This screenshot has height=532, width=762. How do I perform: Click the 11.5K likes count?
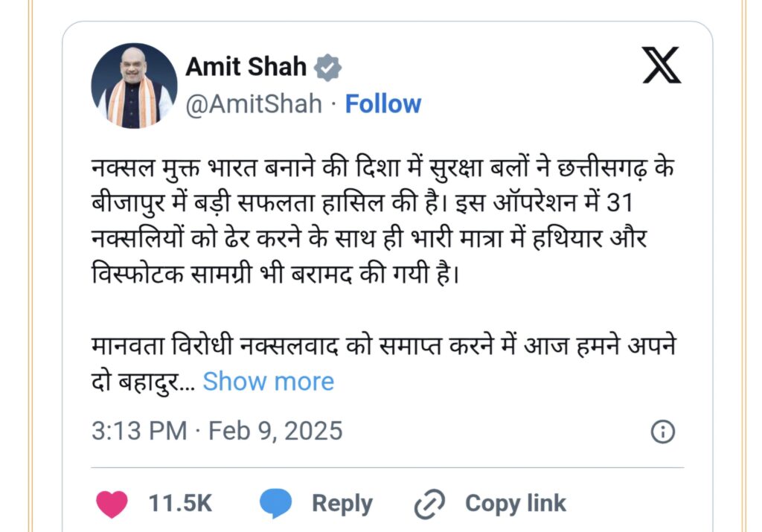(180, 503)
